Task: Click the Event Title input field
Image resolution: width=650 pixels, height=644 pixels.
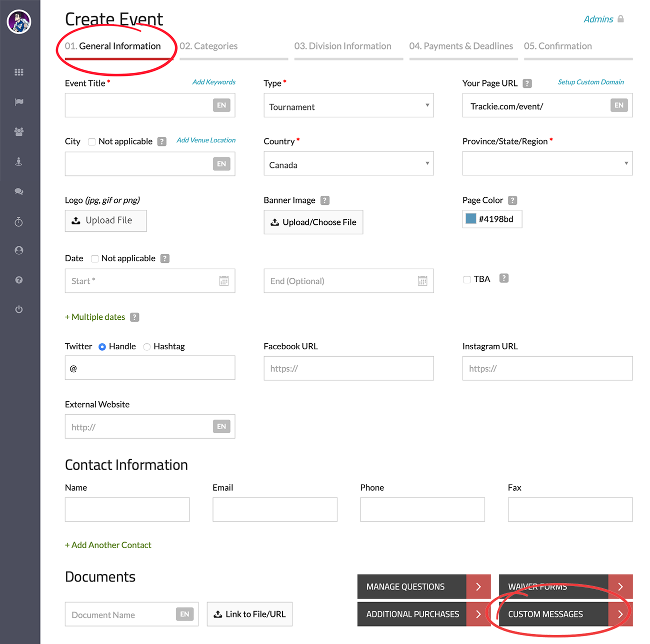Action: (138, 105)
